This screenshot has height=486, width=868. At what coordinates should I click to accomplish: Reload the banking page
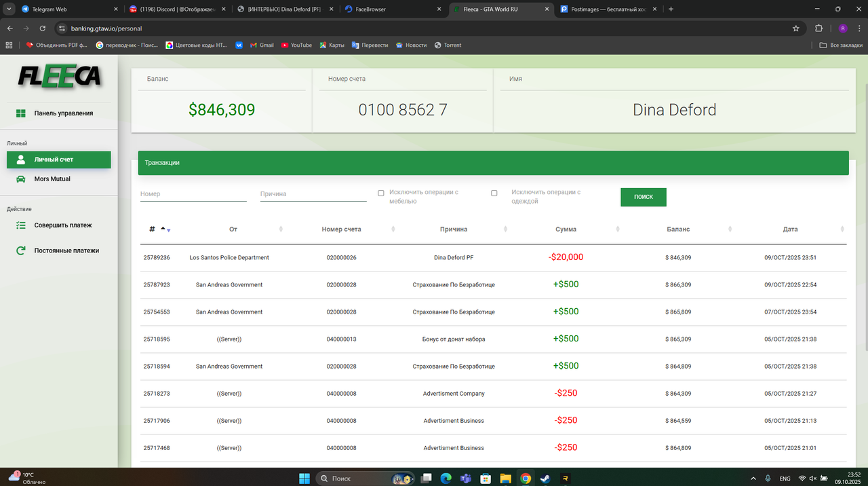43,29
